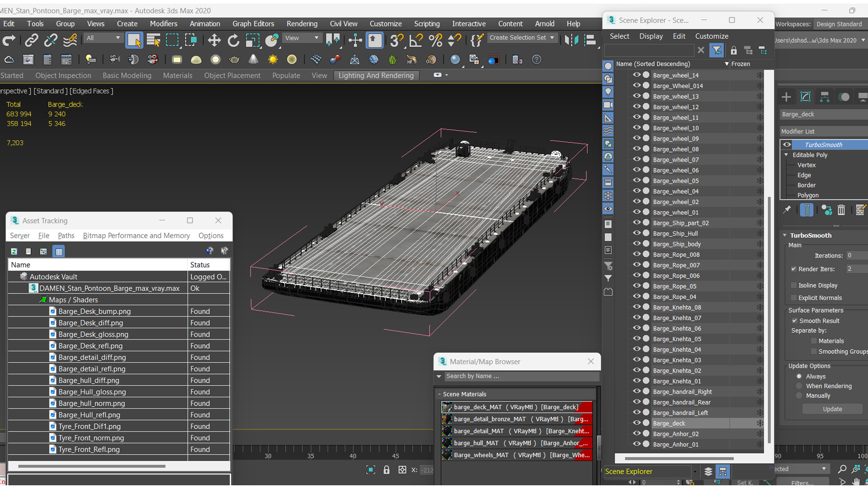868x488 pixels.
Task: Click the teapot primitive icon
Action: (x=234, y=60)
